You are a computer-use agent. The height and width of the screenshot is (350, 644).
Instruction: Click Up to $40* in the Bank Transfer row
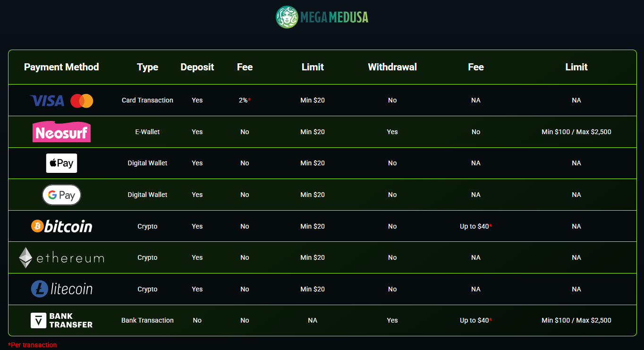(476, 320)
